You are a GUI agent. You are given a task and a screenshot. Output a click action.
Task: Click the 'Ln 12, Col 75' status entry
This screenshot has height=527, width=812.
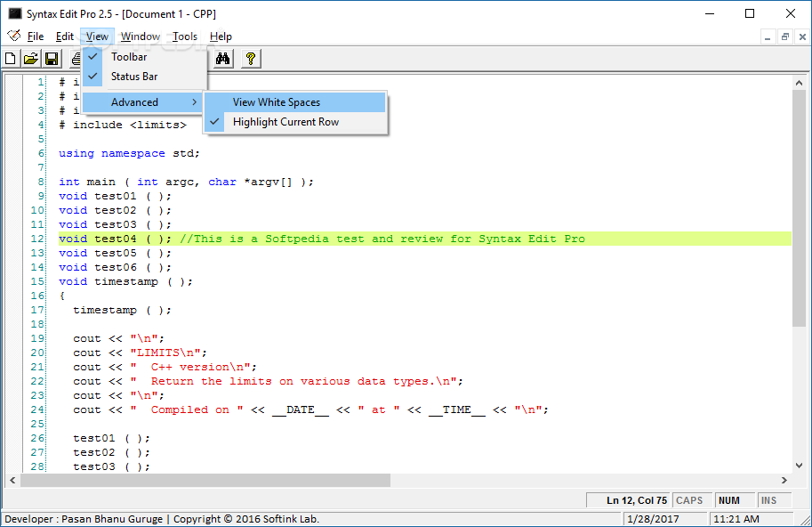[629, 500]
